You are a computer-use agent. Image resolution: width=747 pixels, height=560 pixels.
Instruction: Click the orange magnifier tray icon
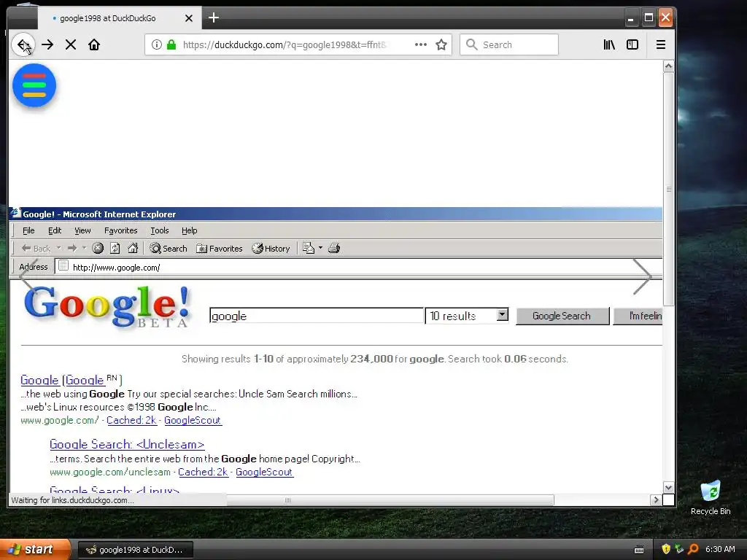pos(693,549)
